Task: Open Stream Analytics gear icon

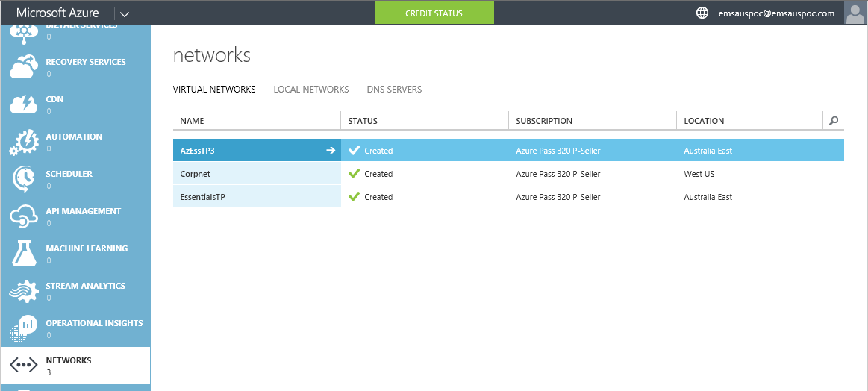Action: [24, 291]
